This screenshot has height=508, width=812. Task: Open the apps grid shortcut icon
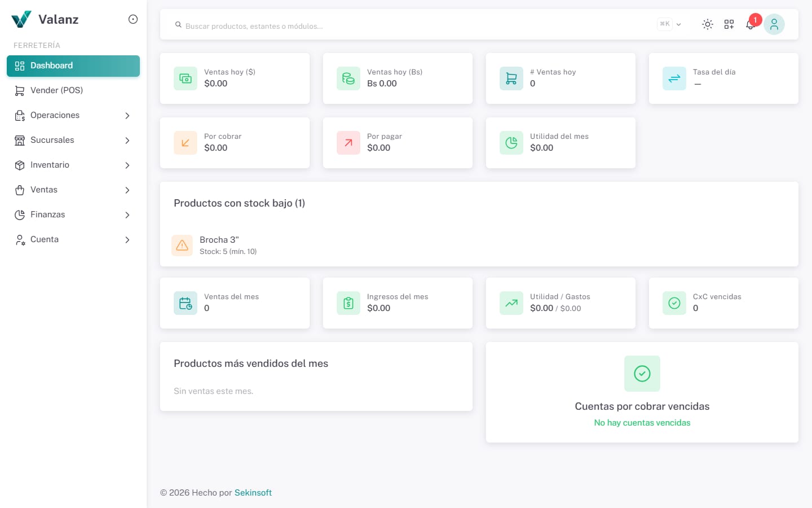point(729,24)
